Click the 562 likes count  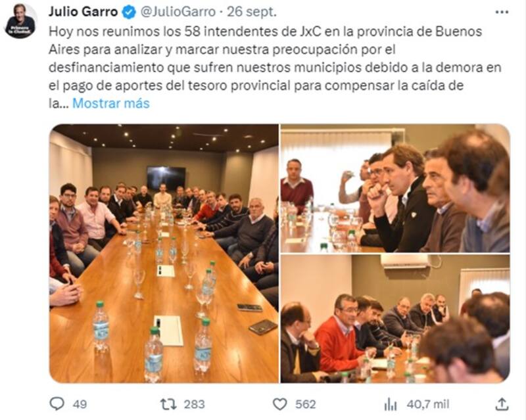point(306,404)
